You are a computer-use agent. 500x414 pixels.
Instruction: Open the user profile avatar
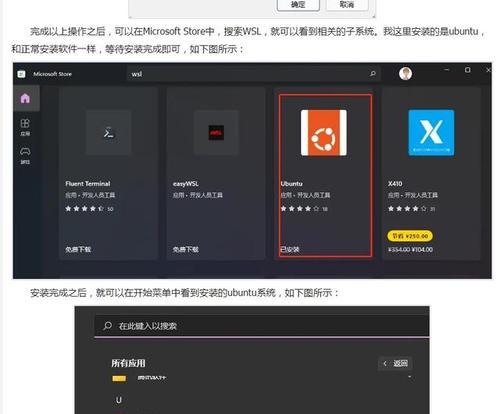[x=405, y=74]
